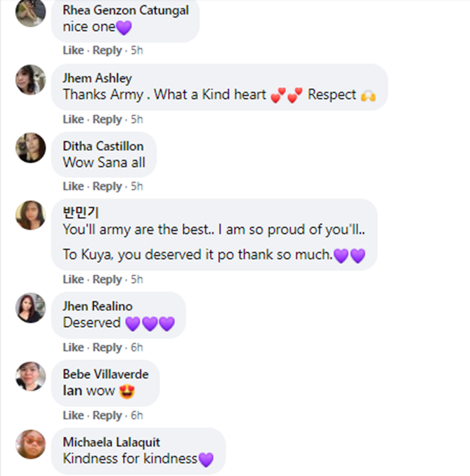Open Rhea Genzon Catungal's profile picture
470x476 pixels.
(x=30, y=13)
